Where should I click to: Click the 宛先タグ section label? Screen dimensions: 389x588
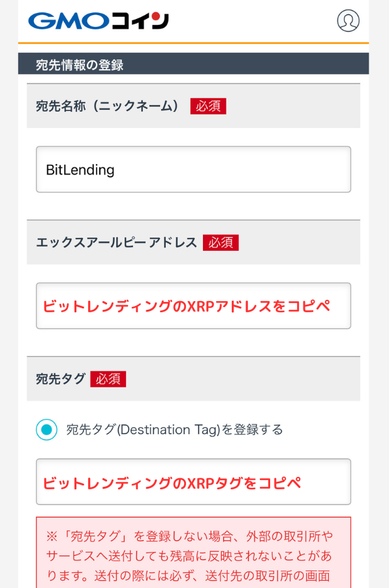pyautogui.click(x=61, y=379)
